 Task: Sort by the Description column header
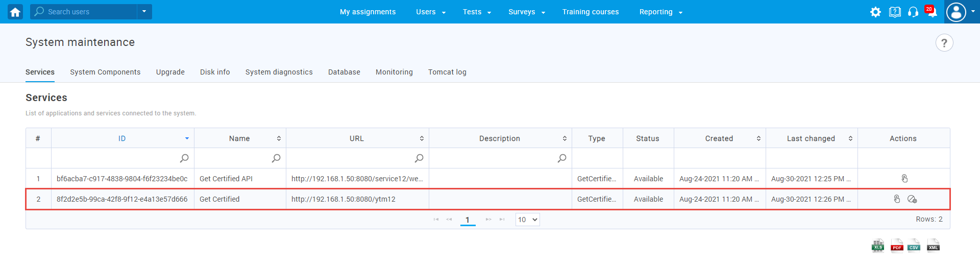tap(500, 138)
